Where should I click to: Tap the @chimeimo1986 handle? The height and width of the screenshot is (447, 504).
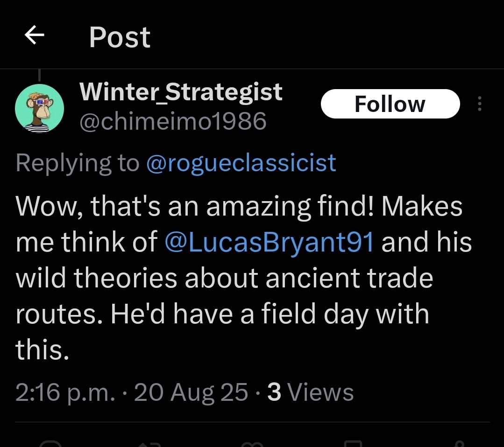[173, 122]
